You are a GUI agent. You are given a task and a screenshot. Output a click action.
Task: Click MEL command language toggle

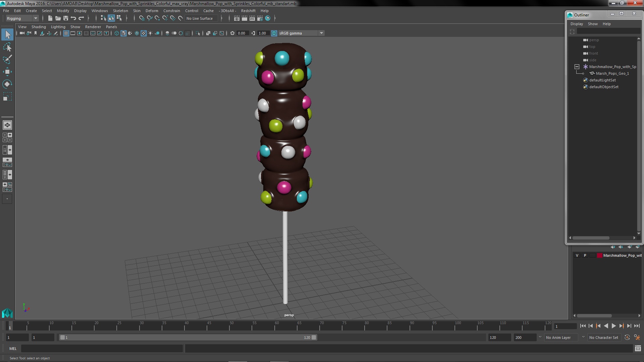coord(13,349)
